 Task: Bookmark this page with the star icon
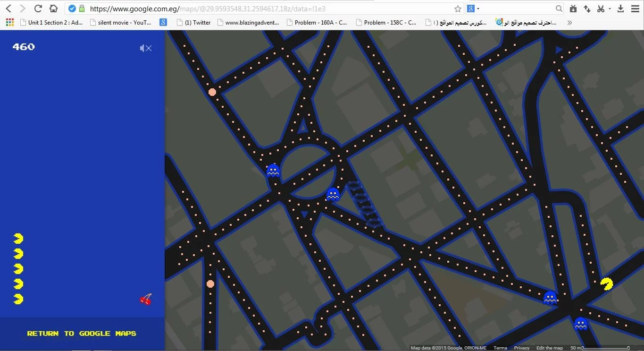pyautogui.click(x=457, y=9)
